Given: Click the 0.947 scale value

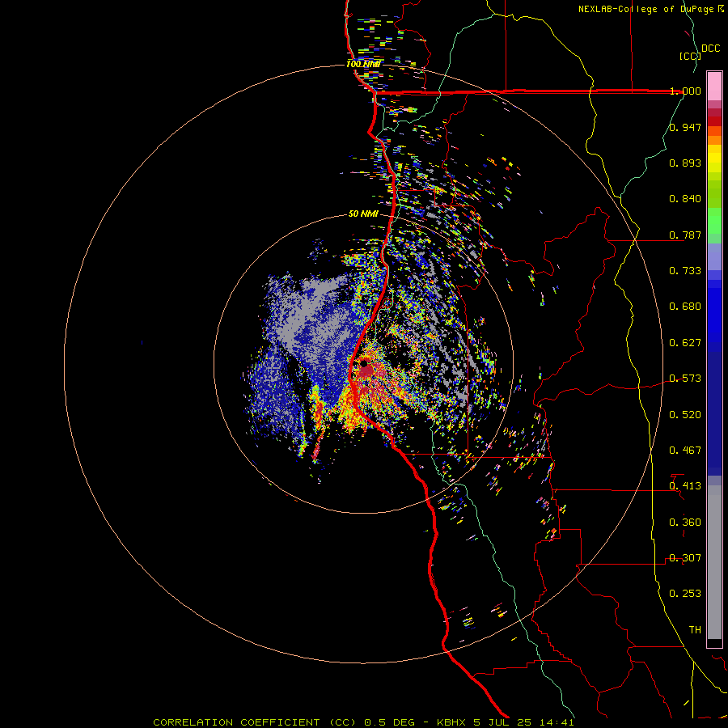Looking at the screenshot, I should point(685,127).
